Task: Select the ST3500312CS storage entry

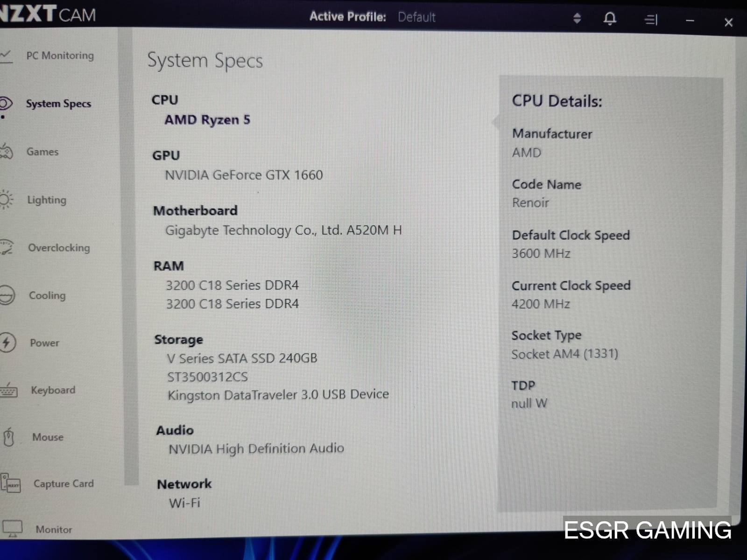Action: [x=207, y=377]
